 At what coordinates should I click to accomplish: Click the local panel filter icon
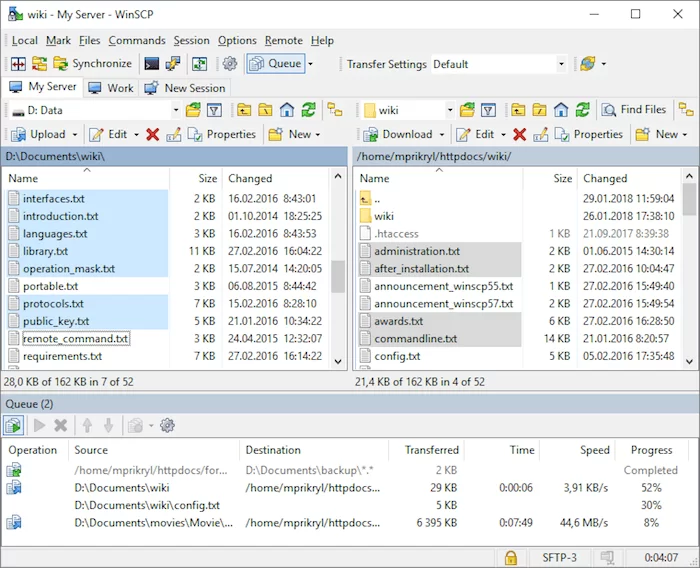[x=214, y=110]
